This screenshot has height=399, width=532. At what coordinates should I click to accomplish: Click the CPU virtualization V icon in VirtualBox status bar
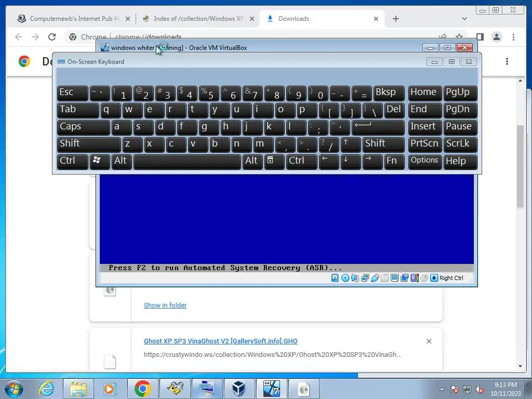[414, 278]
